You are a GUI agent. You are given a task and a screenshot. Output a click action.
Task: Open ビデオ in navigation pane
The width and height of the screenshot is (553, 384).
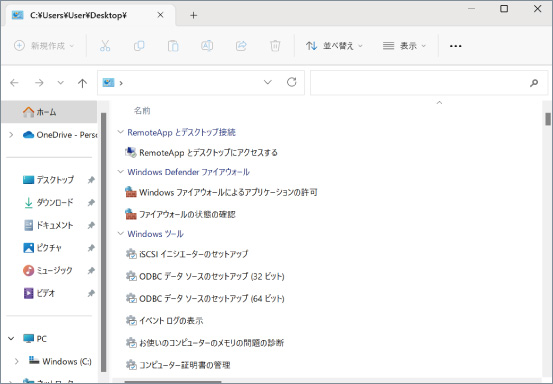[46, 293]
